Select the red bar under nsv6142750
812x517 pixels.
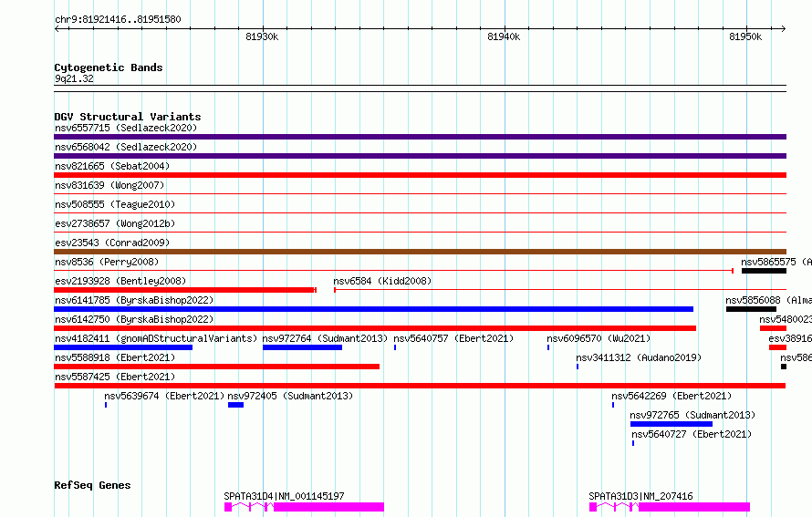click(375, 328)
